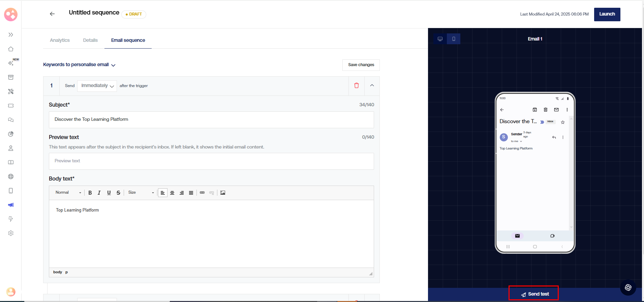Open the Details tab
The height and width of the screenshot is (302, 644).
[x=90, y=40]
